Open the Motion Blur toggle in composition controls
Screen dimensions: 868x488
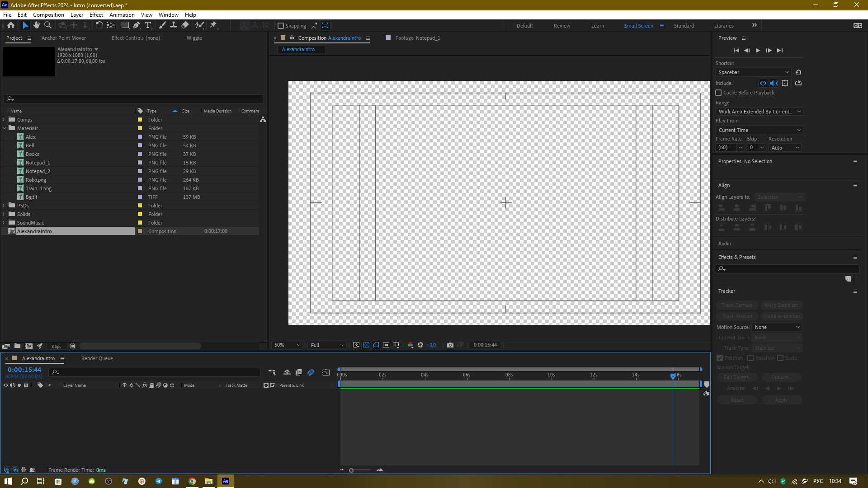311,372
